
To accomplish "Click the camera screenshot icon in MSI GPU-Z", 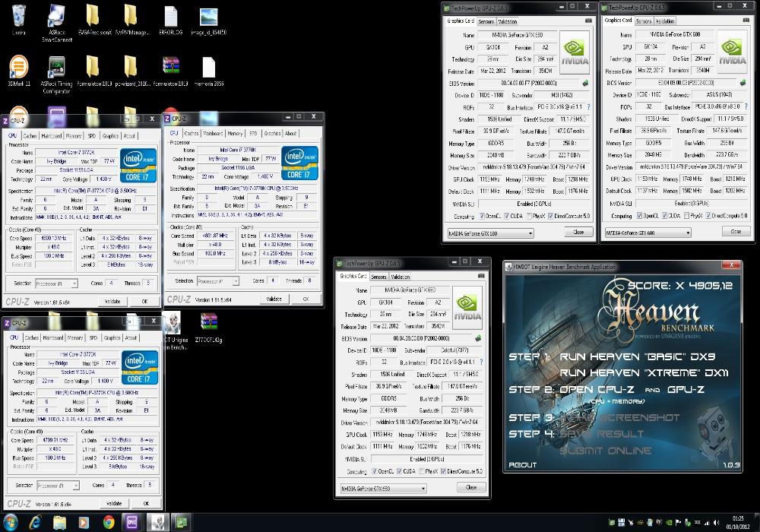I will [588, 21].
